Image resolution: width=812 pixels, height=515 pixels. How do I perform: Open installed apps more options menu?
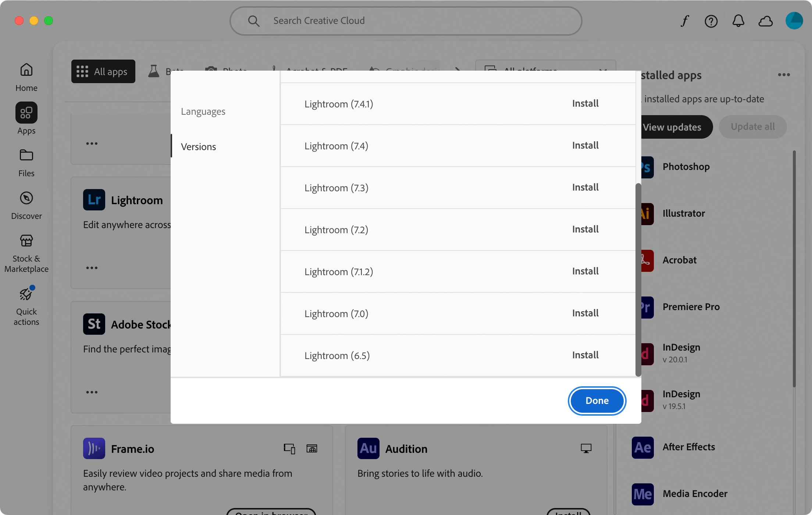784,75
